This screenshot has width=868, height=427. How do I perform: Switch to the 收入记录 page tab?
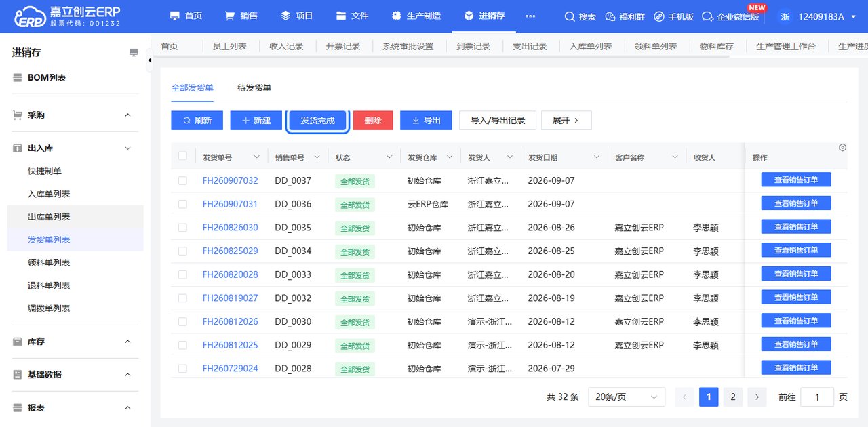coord(286,46)
